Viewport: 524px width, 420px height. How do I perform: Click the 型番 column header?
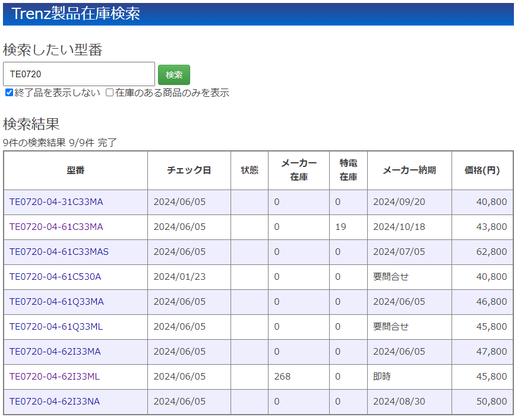pos(75,170)
